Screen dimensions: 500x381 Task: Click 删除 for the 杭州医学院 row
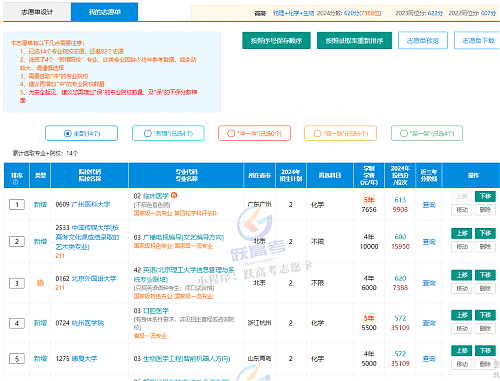tap(485, 328)
